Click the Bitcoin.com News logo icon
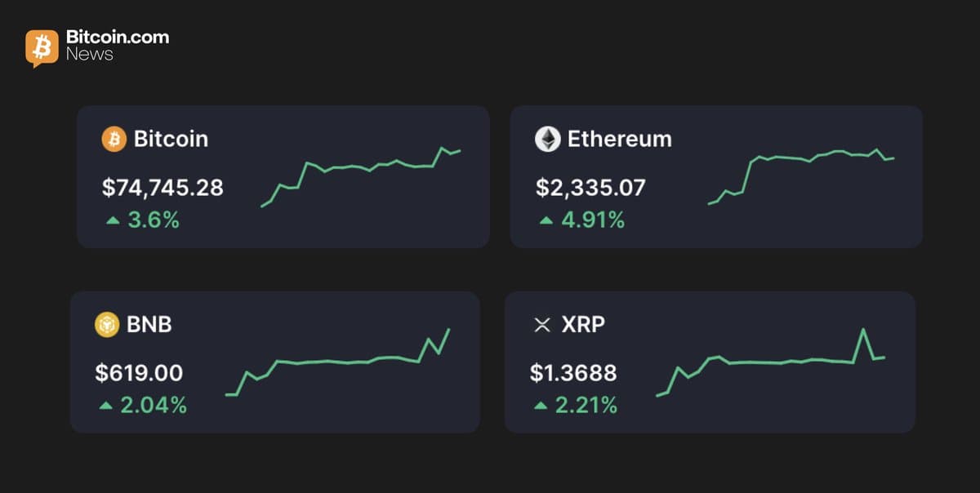980x493 pixels. click(x=42, y=47)
